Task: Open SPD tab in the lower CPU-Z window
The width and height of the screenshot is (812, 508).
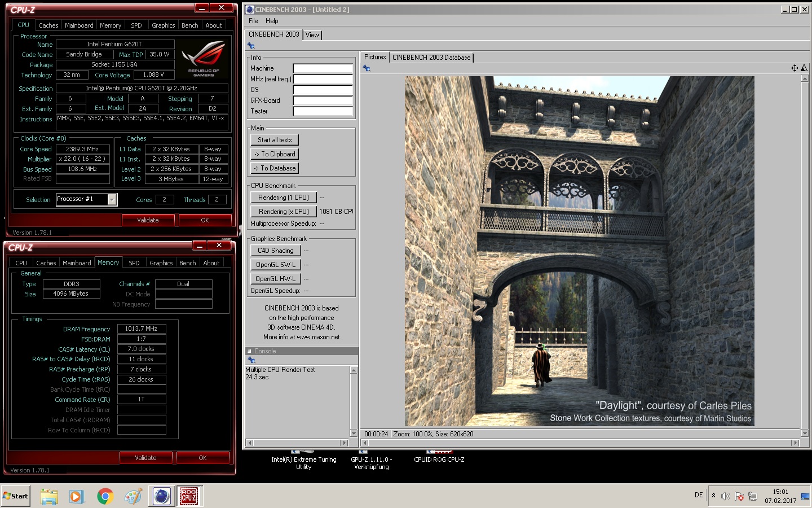Action: (134, 263)
